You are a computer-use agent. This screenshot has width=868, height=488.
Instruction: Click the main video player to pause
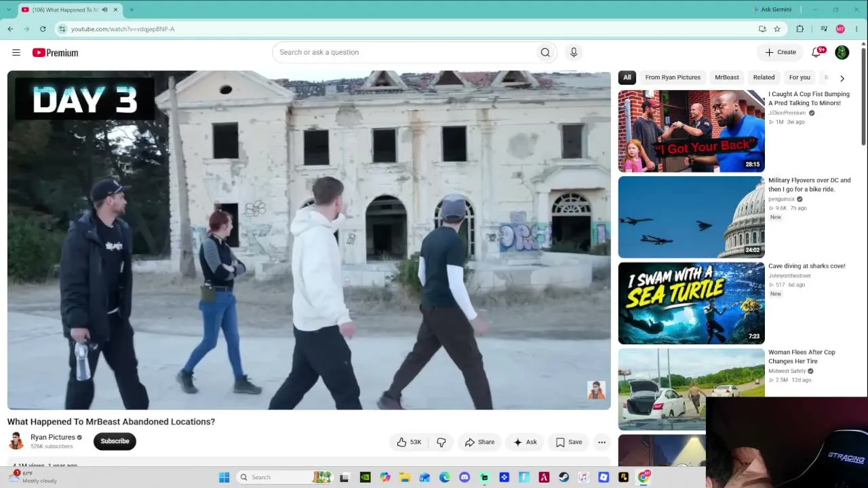coord(309,240)
